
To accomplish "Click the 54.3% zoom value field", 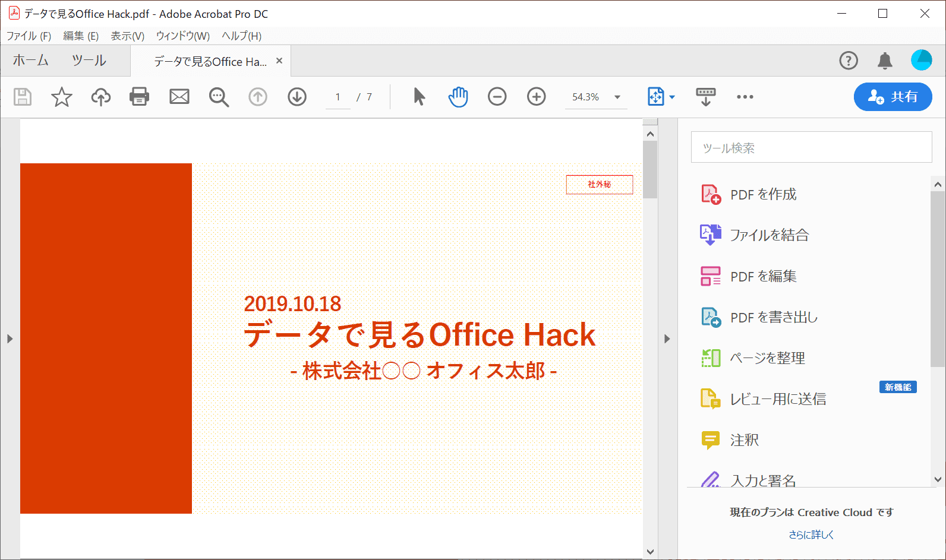I will (585, 97).
